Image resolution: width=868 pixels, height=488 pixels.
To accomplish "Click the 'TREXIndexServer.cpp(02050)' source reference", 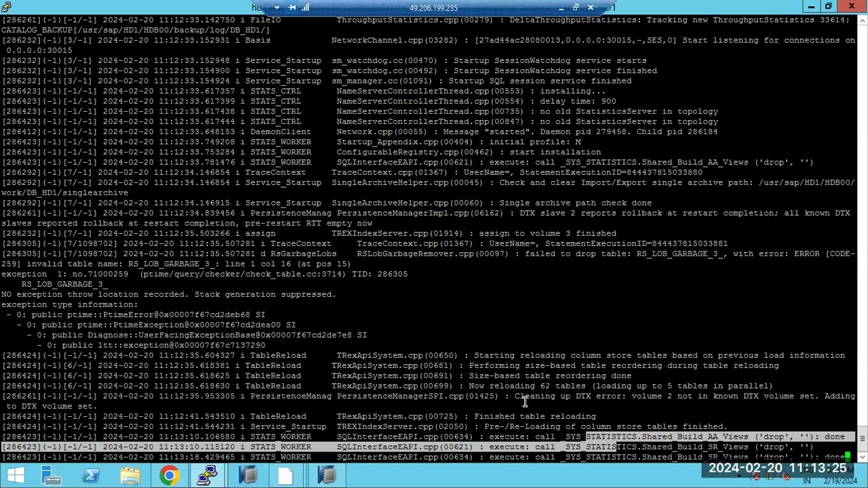I will coord(402,426).
